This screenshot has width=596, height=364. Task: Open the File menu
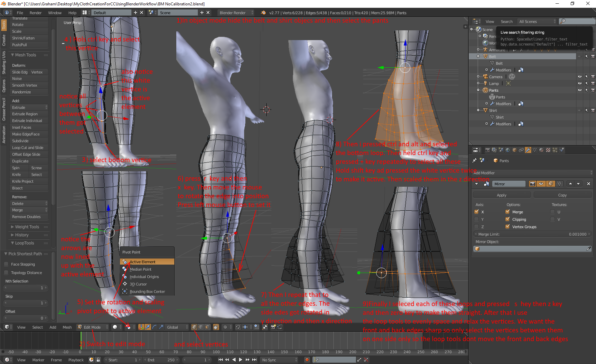tap(20, 12)
